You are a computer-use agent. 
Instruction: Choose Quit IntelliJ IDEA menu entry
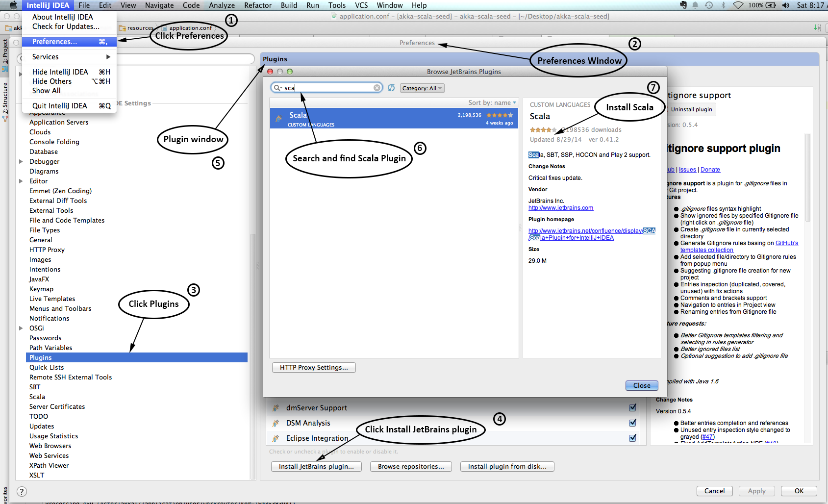69,106
